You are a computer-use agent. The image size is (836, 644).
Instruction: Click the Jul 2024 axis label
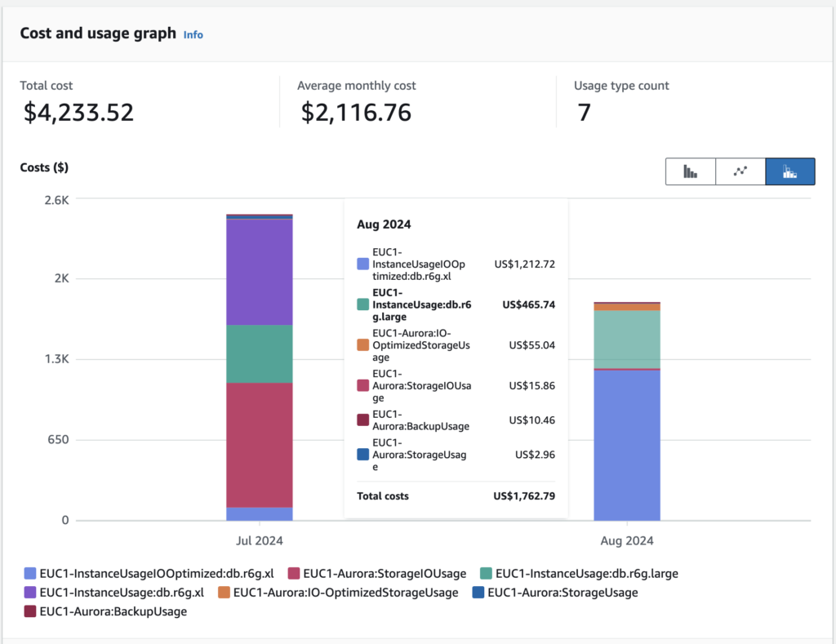tap(260, 540)
